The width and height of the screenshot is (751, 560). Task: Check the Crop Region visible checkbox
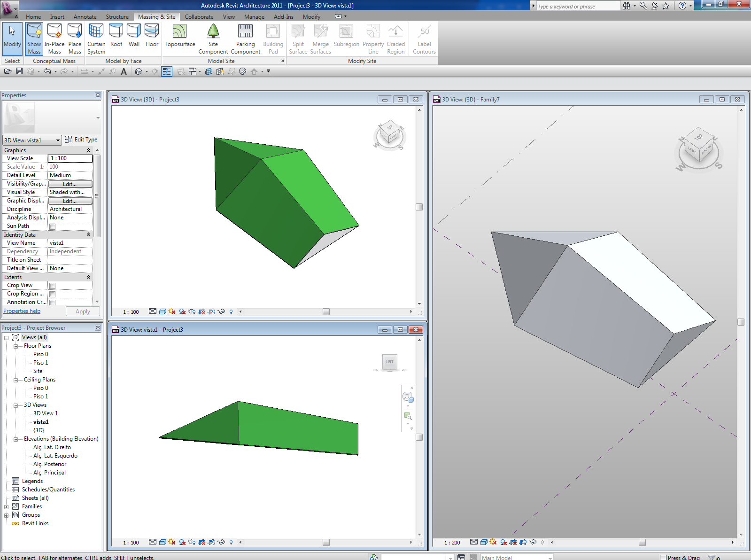click(x=53, y=294)
